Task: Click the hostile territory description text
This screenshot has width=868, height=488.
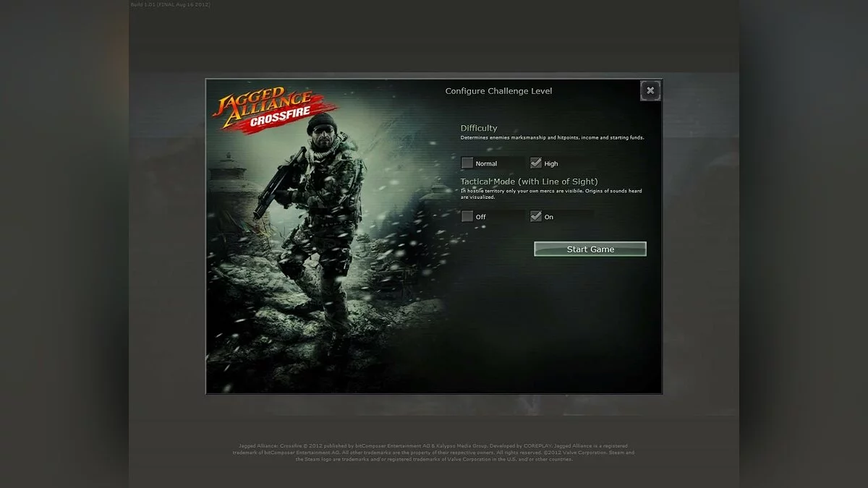Action: 551,194
